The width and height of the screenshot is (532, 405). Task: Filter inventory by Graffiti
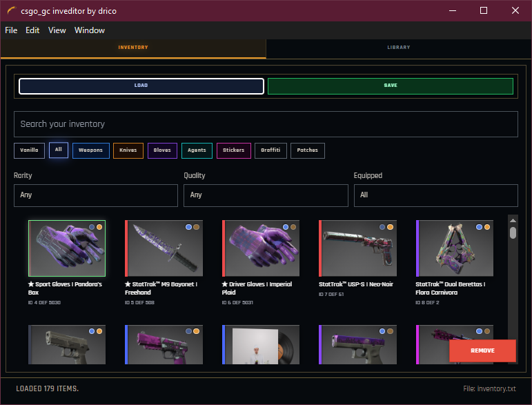[x=270, y=150]
